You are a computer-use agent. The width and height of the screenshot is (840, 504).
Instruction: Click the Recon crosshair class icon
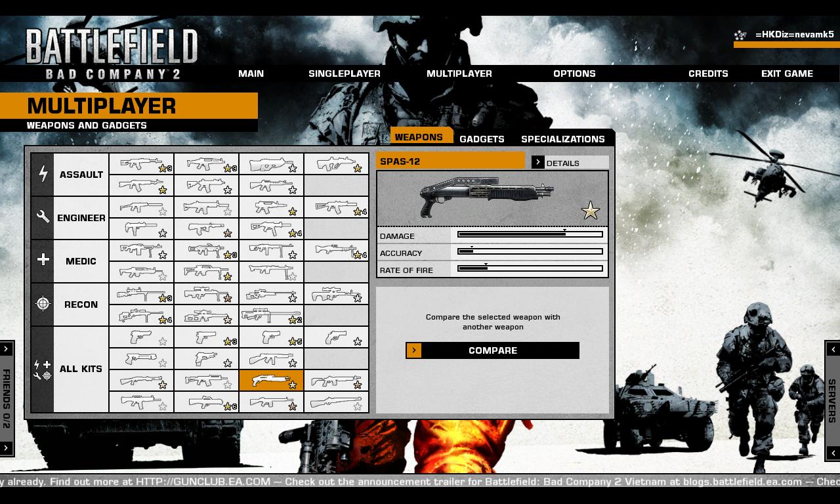click(x=43, y=304)
